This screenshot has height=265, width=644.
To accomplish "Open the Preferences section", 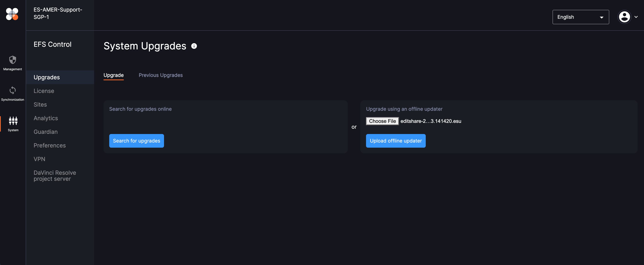I will tap(50, 145).
